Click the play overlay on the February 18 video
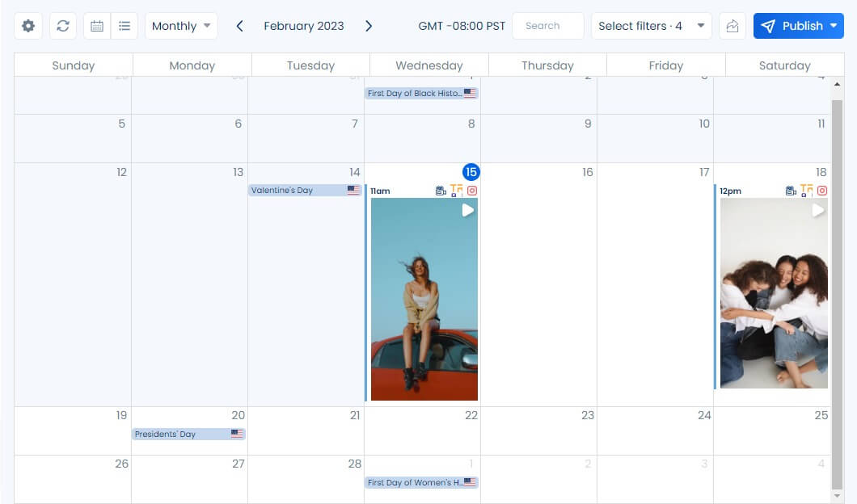The image size is (857, 504). [817, 210]
